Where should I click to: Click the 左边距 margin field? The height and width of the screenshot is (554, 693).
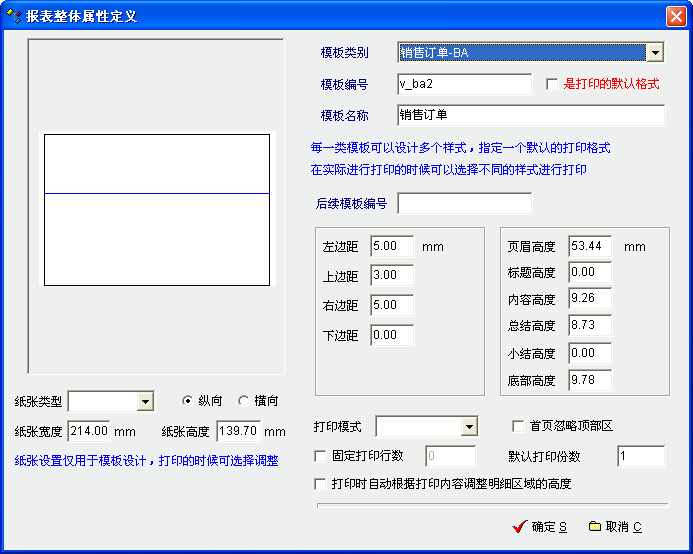[x=391, y=246]
